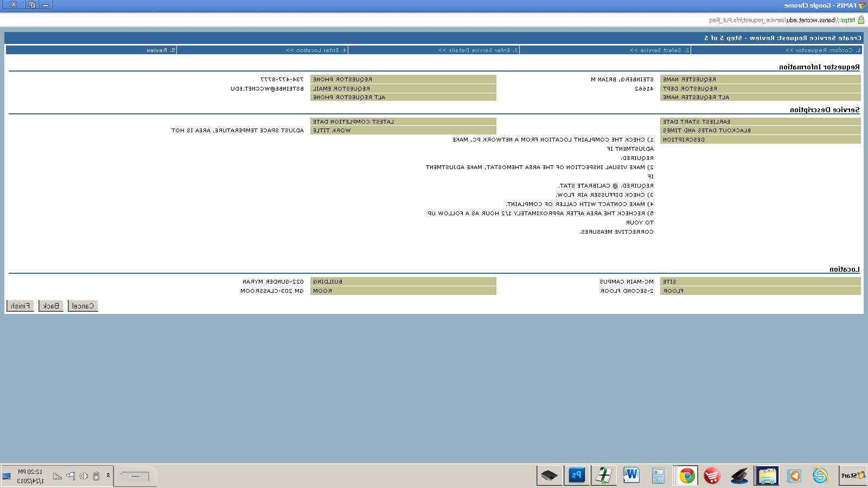Open the Windows Start menu
The image size is (868, 488).
click(853, 476)
